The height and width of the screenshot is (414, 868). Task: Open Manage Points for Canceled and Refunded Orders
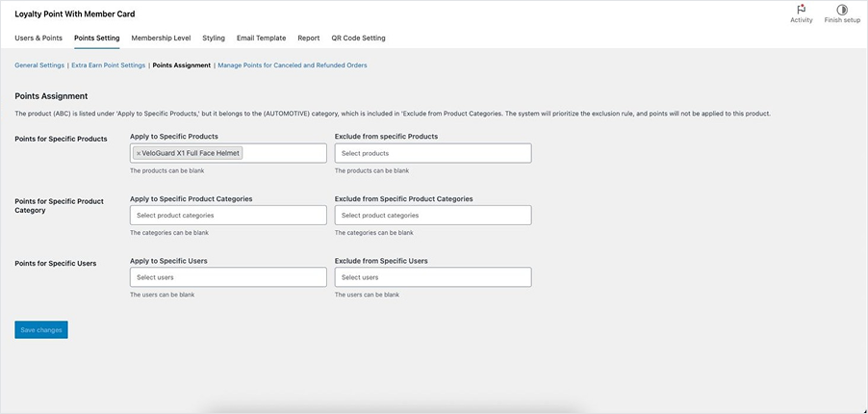(x=293, y=65)
